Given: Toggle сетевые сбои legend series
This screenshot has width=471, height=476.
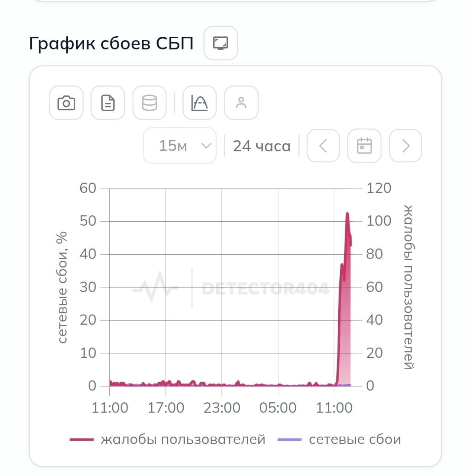Looking at the screenshot, I should (x=355, y=440).
